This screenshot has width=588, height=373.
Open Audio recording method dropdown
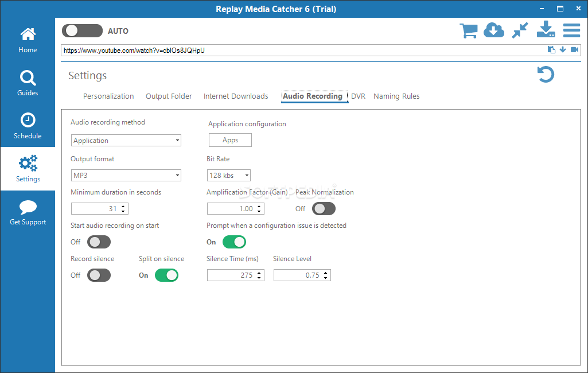click(x=126, y=141)
